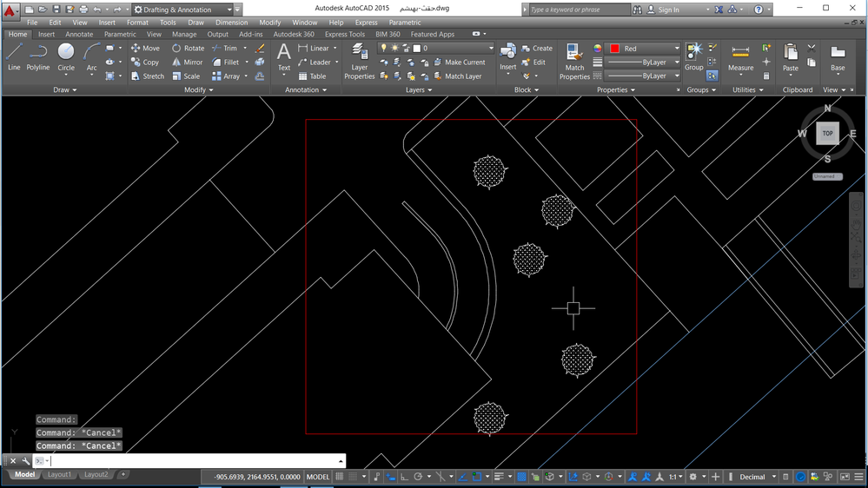Viewport: 868px width, 488px height.
Task: Click Edit block button
Action: tap(533, 62)
